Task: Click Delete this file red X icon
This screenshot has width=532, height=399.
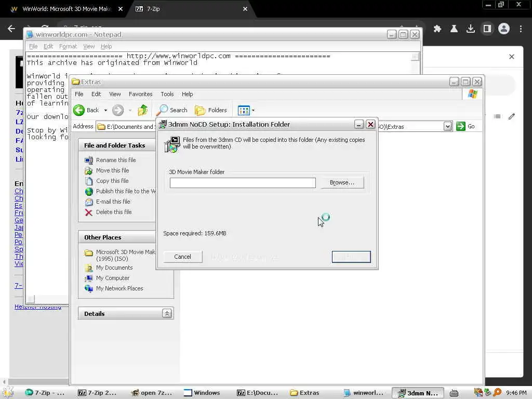Action: point(88,212)
